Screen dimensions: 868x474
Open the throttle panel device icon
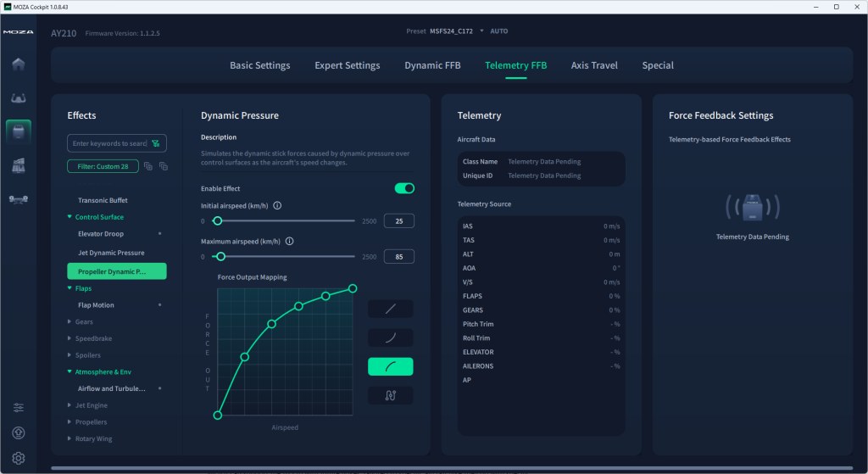[19, 165]
